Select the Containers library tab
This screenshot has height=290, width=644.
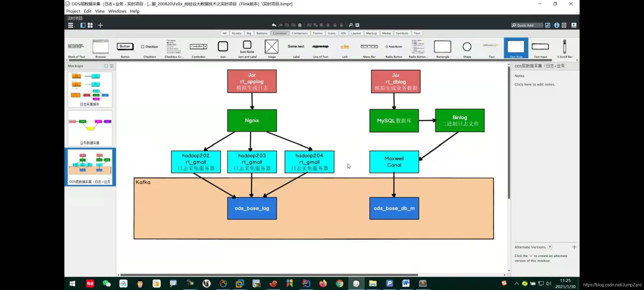point(300,33)
